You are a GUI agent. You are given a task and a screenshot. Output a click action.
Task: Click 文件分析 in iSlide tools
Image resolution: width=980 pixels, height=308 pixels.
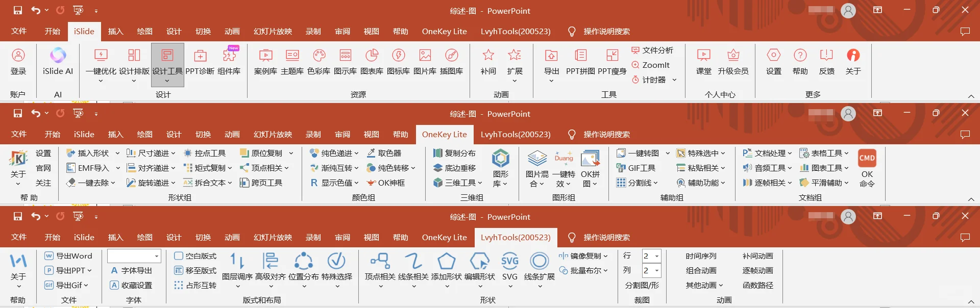(x=652, y=50)
